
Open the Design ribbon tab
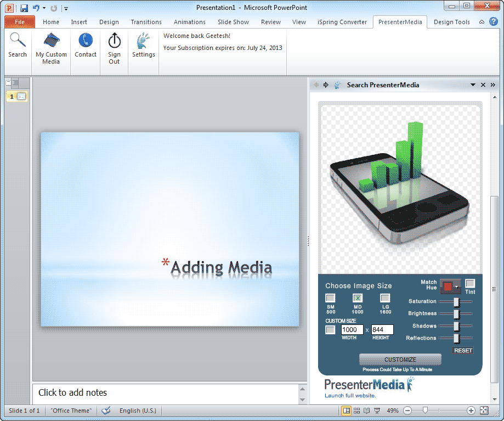coord(109,22)
